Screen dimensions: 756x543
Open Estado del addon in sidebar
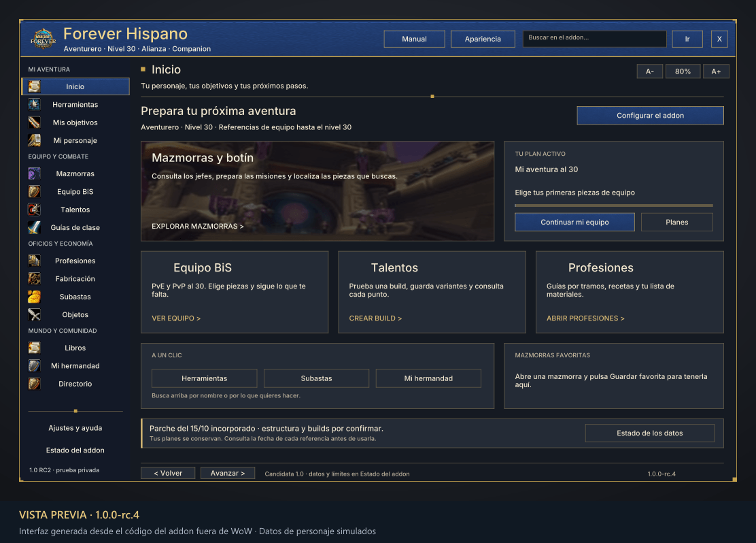coord(75,450)
